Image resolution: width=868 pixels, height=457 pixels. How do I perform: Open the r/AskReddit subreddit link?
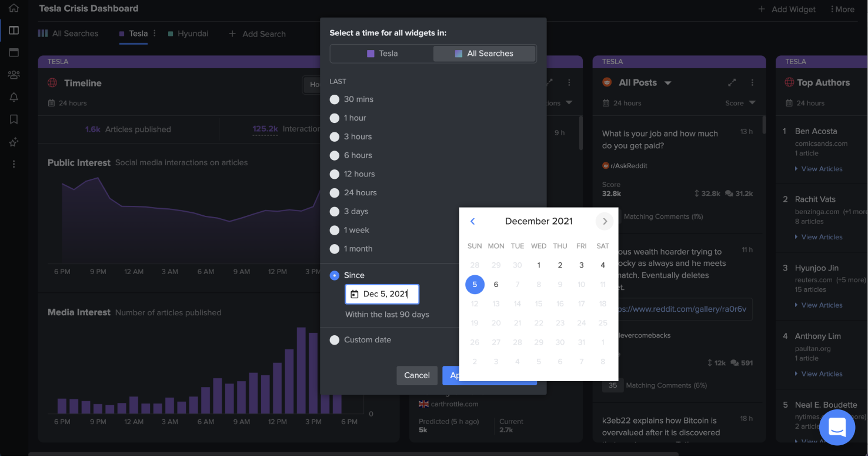625,166
